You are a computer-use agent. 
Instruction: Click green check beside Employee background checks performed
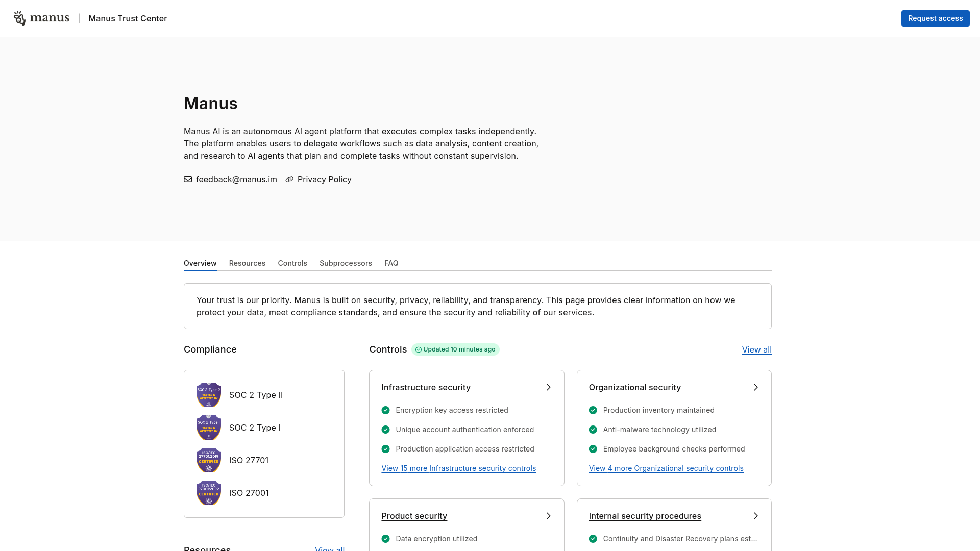click(593, 449)
